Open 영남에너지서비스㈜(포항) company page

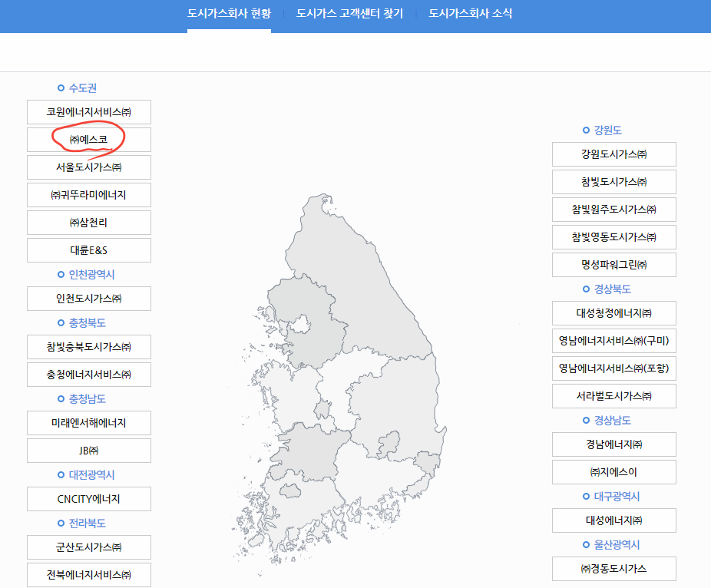[613, 368]
